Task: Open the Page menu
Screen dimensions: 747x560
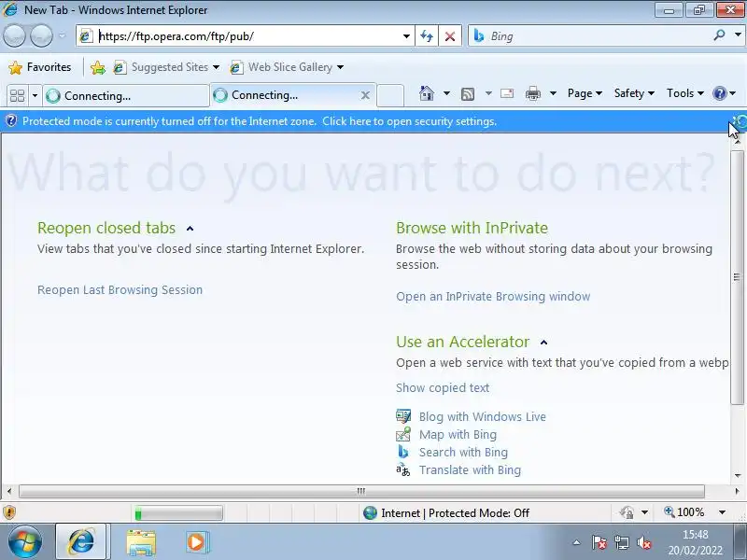Action: tap(585, 93)
